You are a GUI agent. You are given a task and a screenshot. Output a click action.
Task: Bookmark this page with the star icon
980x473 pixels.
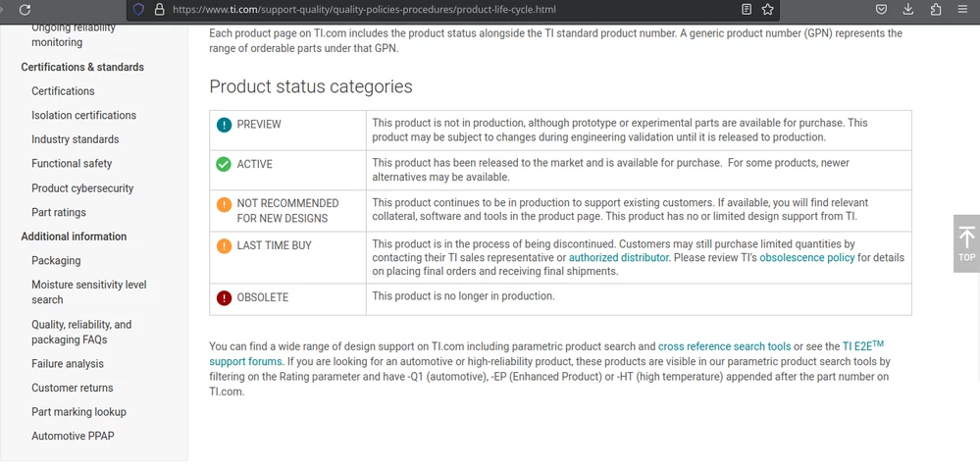pos(767,10)
